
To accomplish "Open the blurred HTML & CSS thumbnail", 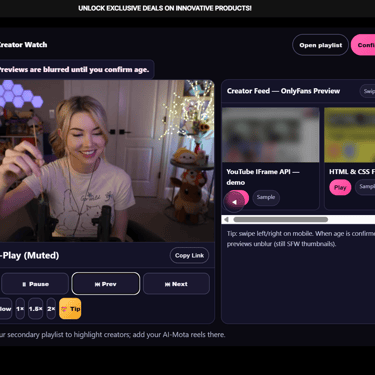I will (350, 135).
